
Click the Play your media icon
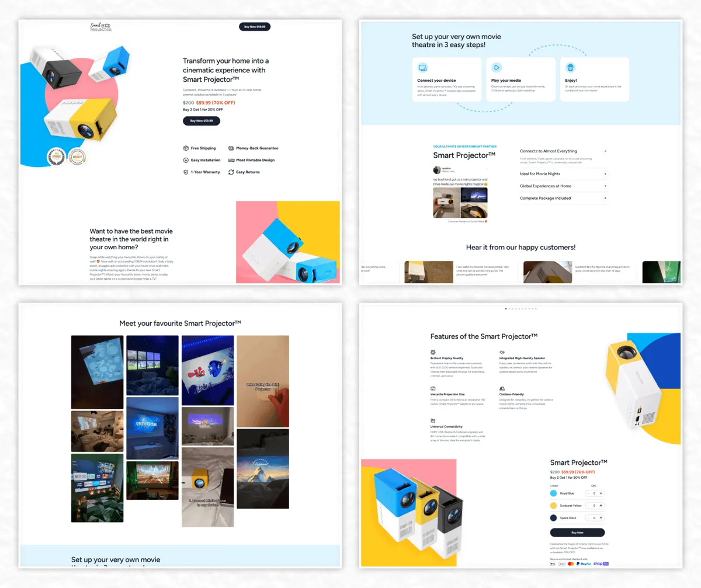pos(497,67)
